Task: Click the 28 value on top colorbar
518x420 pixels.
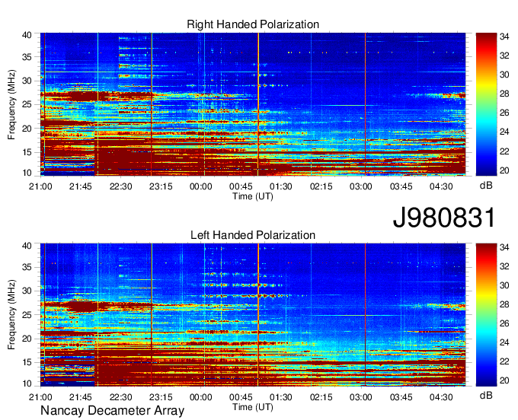Action: [x=504, y=94]
